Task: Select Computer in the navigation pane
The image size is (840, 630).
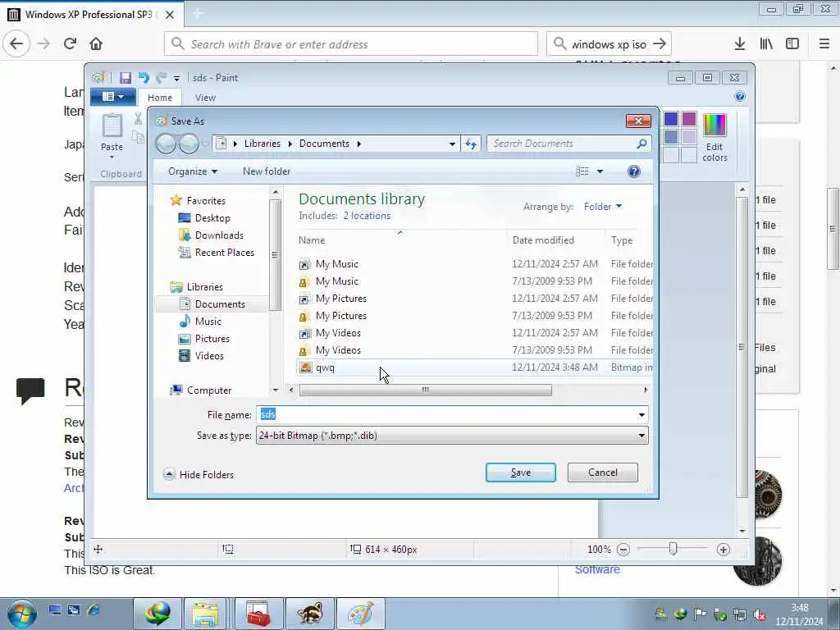Action: point(209,390)
